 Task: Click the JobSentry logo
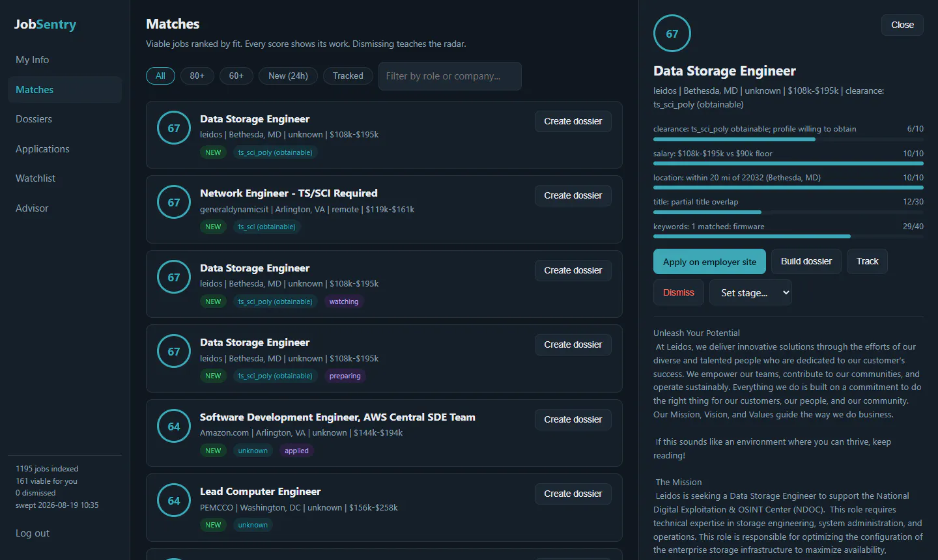(x=45, y=24)
